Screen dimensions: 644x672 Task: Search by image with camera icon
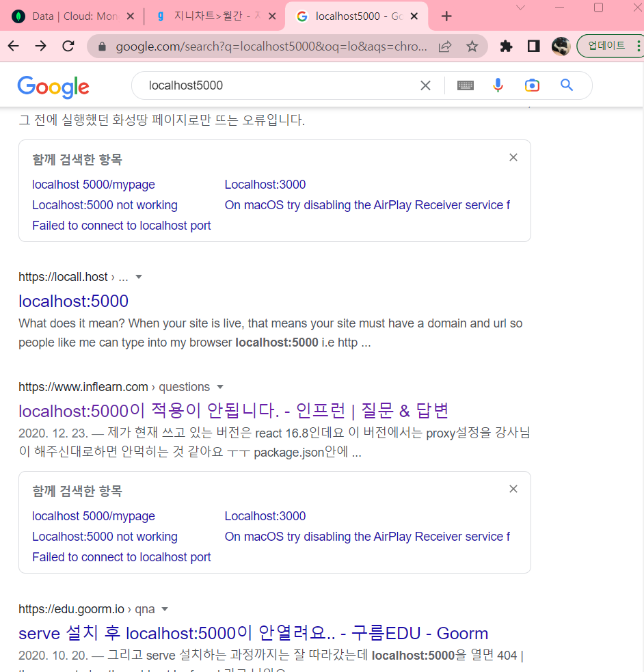tap(532, 85)
